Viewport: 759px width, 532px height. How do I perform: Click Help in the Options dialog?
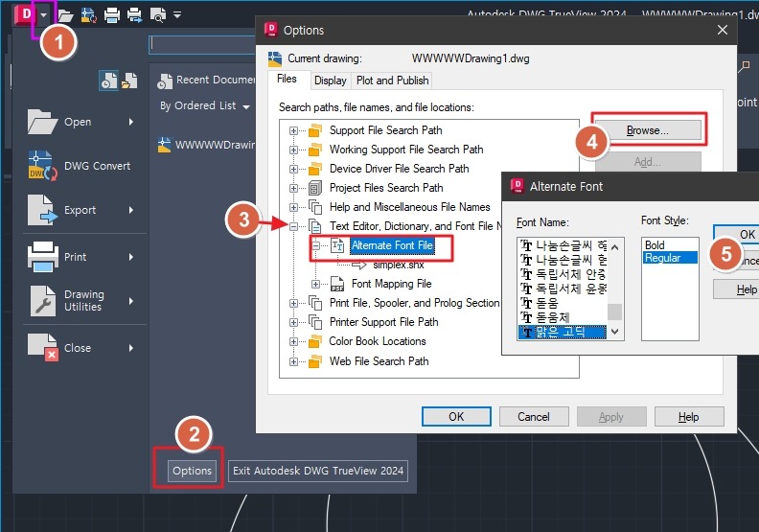point(689,417)
